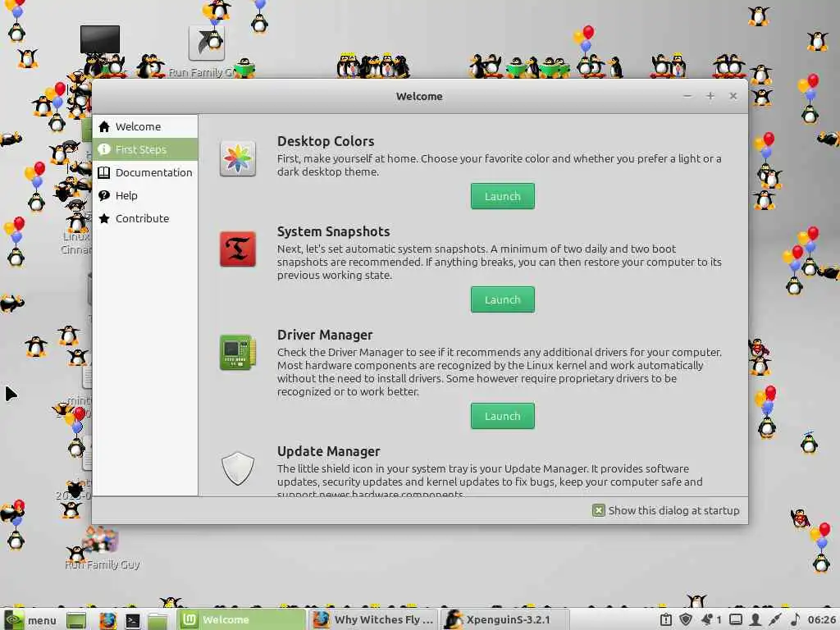Toggle Show this dialog at startup checkbox

(x=598, y=510)
